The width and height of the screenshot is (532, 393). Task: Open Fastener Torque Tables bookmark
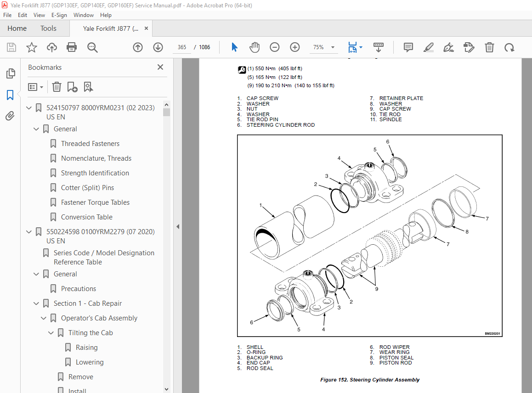point(96,202)
